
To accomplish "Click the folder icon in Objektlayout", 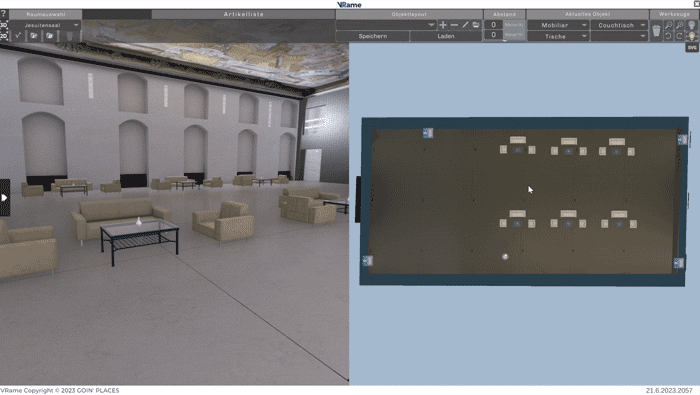I will [x=476, y=25].
